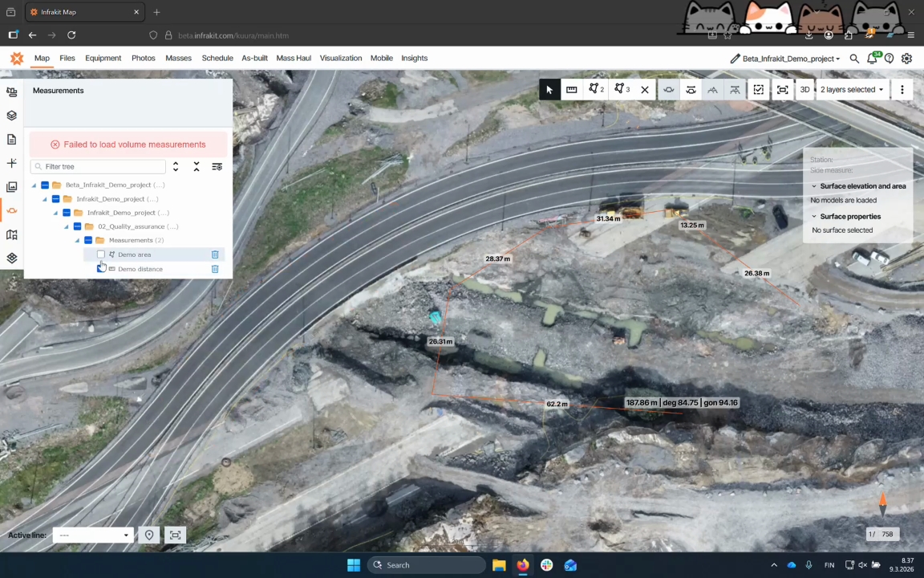Open the Mass Haul menu
Image resolution: width=924 pixels, height=578 pixels.
coord(293,58)
